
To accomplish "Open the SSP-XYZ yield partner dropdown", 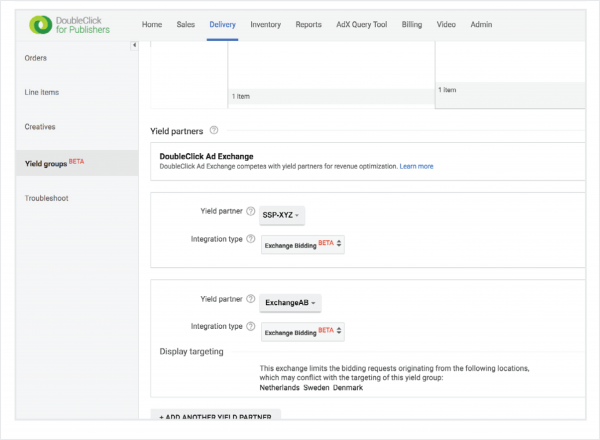I will click(x=282, y=215).
